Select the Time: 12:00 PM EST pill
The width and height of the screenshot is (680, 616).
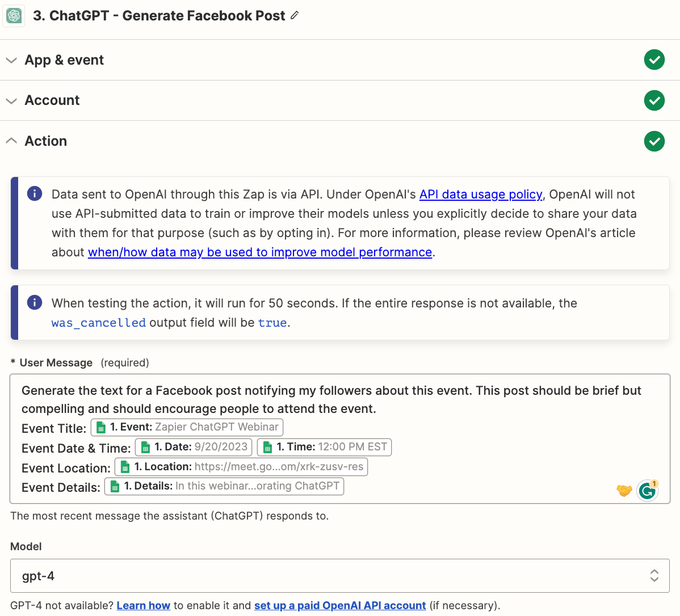[324, 447]
